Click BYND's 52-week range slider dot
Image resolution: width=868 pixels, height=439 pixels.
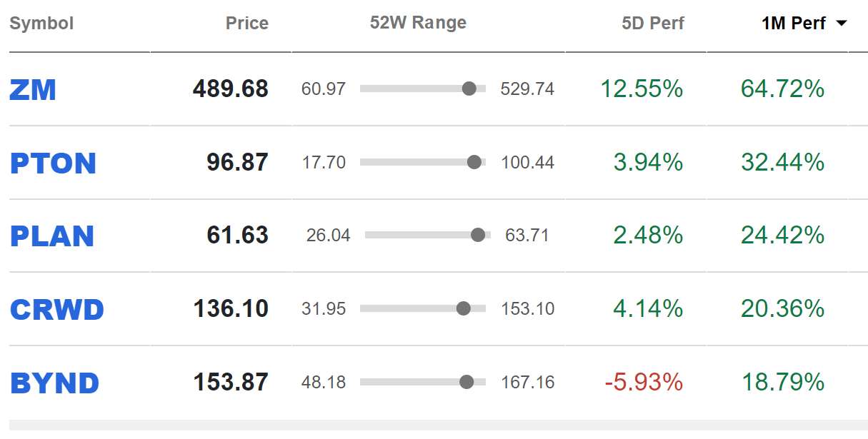point(467,382)
